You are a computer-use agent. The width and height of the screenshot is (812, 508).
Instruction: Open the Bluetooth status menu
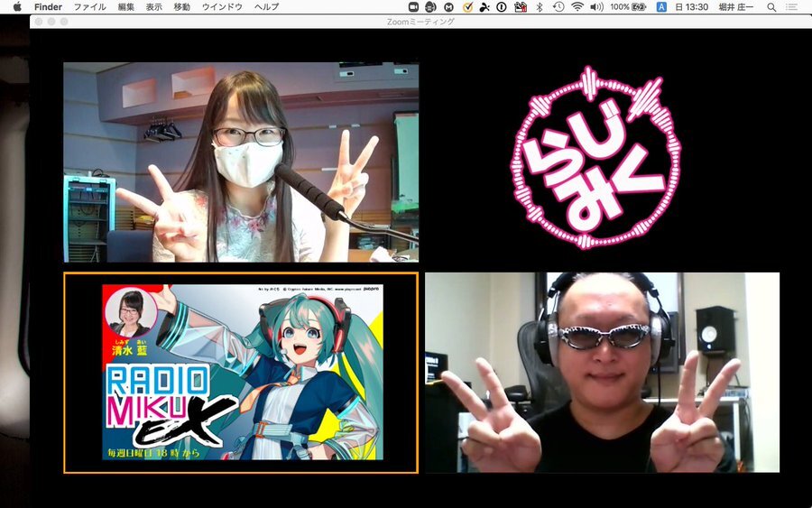coord(540,6)
